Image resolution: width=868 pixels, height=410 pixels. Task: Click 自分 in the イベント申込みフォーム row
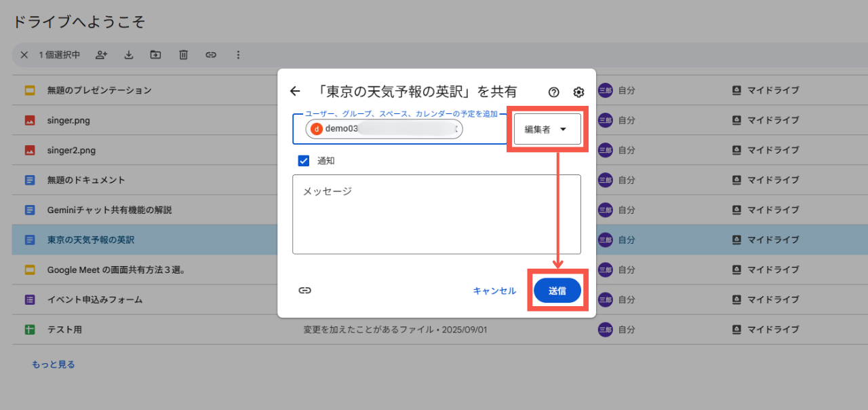[x=627, y=299]
